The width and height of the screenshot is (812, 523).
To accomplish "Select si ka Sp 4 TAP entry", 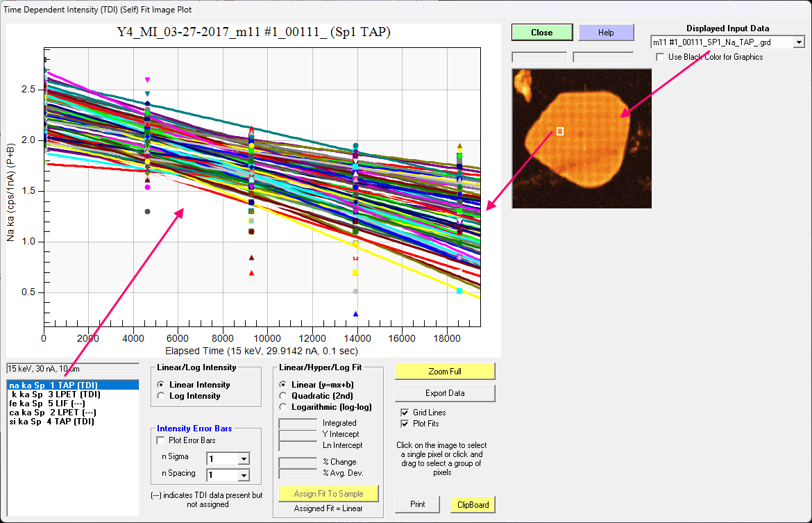I will point(51,421).
